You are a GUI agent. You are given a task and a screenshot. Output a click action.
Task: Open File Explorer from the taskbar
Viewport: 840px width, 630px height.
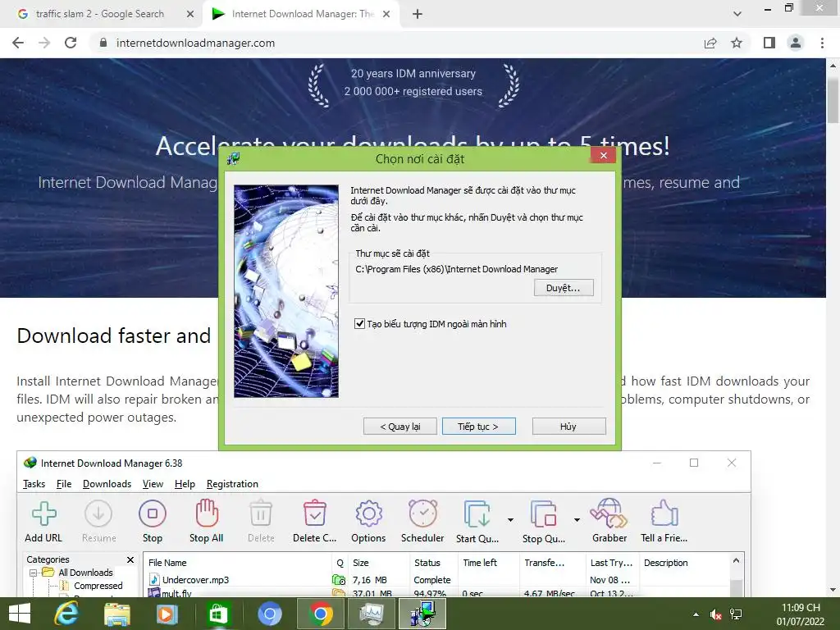[x=116, y=614]
